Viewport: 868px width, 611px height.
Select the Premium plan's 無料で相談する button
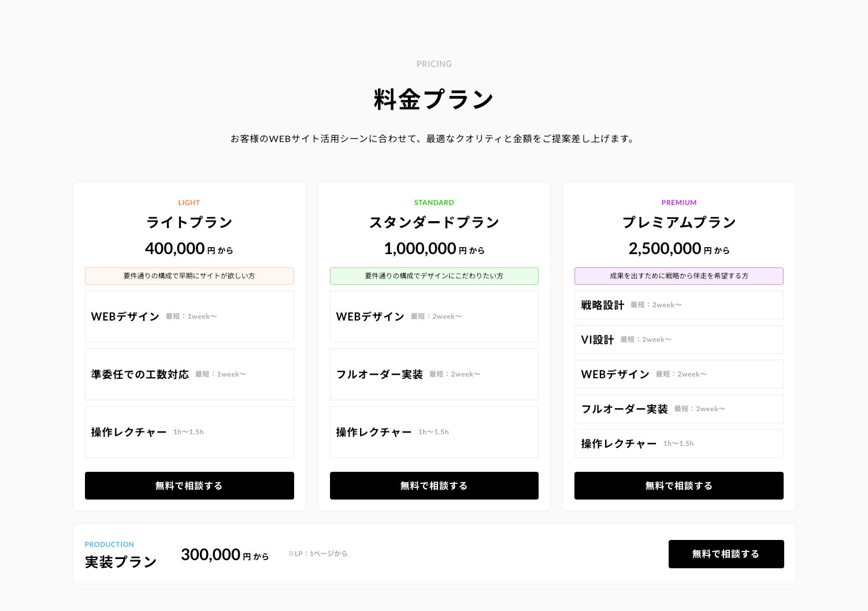coord(678,486)
